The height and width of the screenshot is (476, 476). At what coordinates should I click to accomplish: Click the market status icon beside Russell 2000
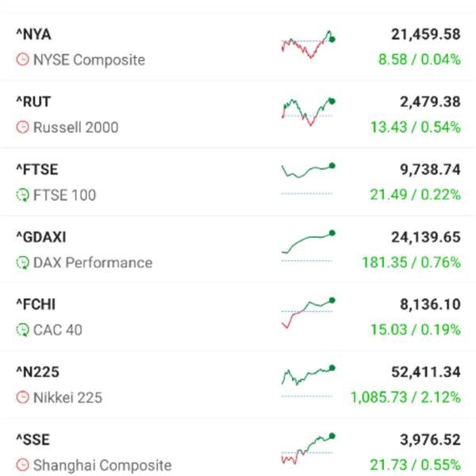(23, 127)
